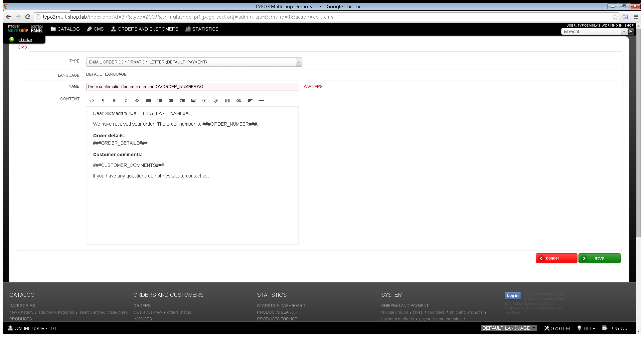
Task: Insert a bulleted list
Action: pyautogui.click(x=148, y=100)
